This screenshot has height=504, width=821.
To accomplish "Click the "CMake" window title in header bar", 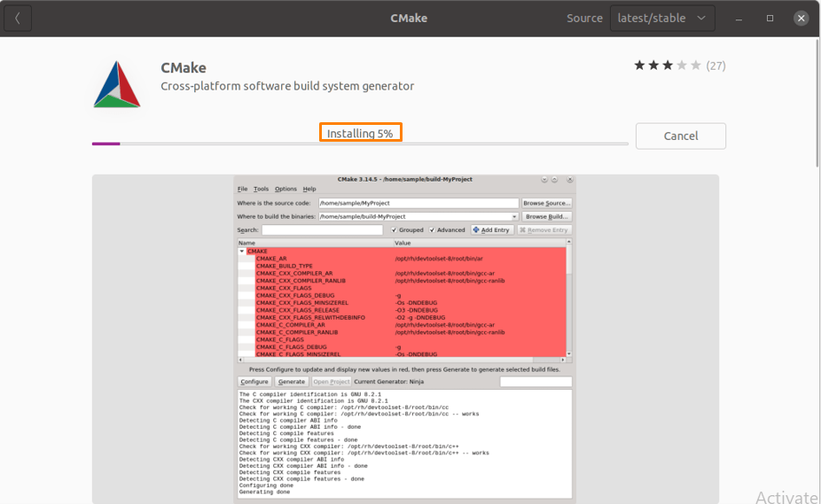I will click(409, 19).
